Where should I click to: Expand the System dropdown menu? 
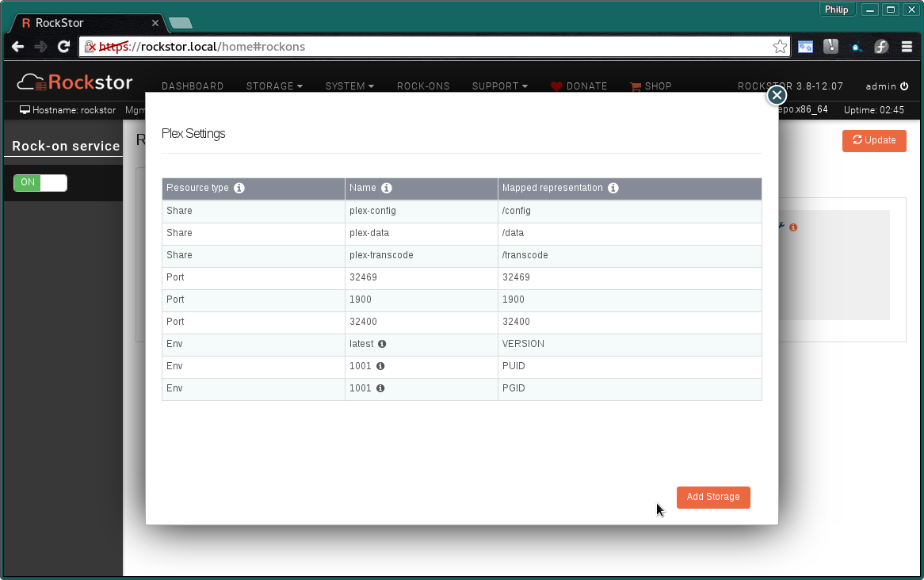pyautogui.click(x=349, y=86)
